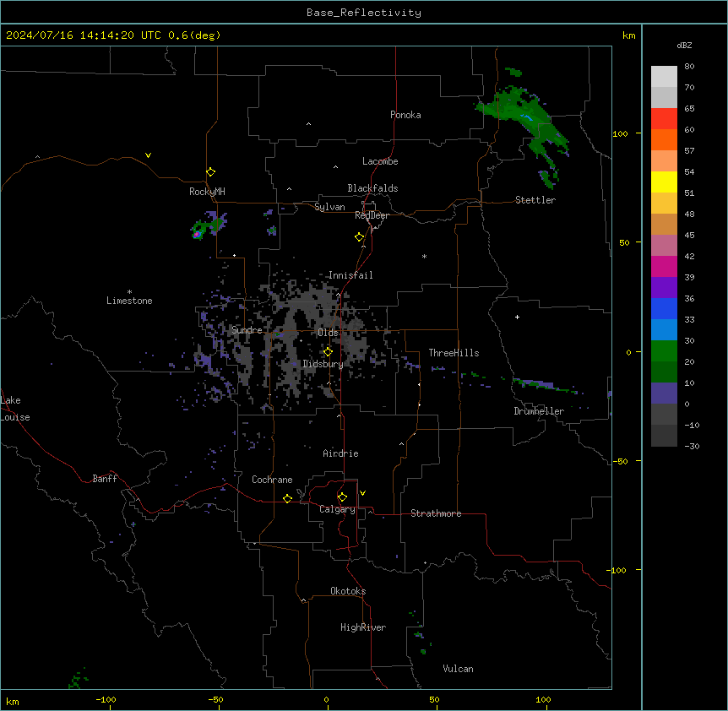Image resolution: width=728 pixels, height=711 pixels.
Task: Click the Lacombe city label
Action: 380,161
